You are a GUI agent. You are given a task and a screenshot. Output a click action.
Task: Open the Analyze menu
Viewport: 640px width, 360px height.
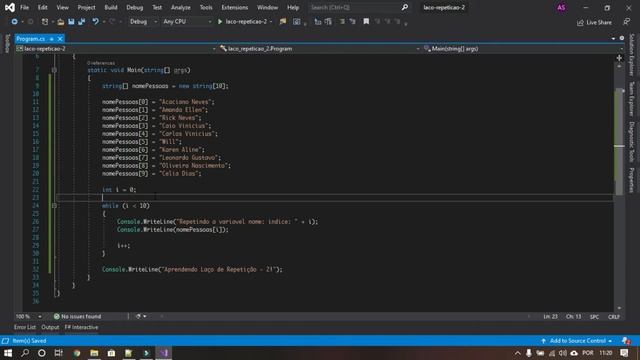[180, 7]
